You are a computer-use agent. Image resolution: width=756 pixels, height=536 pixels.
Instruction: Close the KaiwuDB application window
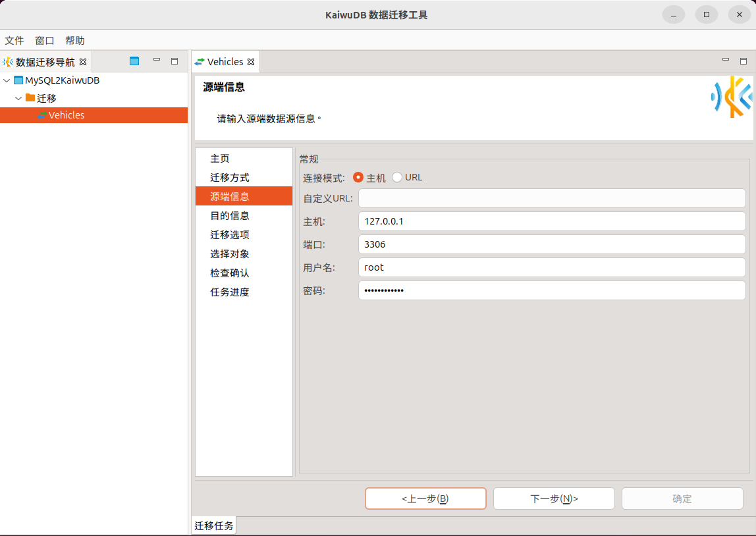point(739,15)
